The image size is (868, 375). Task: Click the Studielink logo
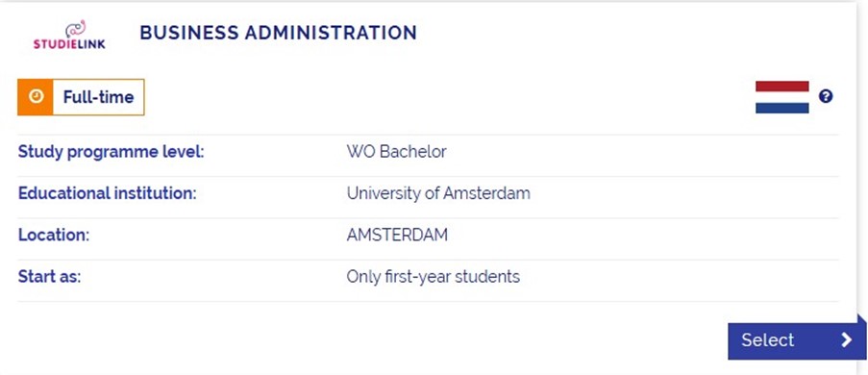click(69, 35)
